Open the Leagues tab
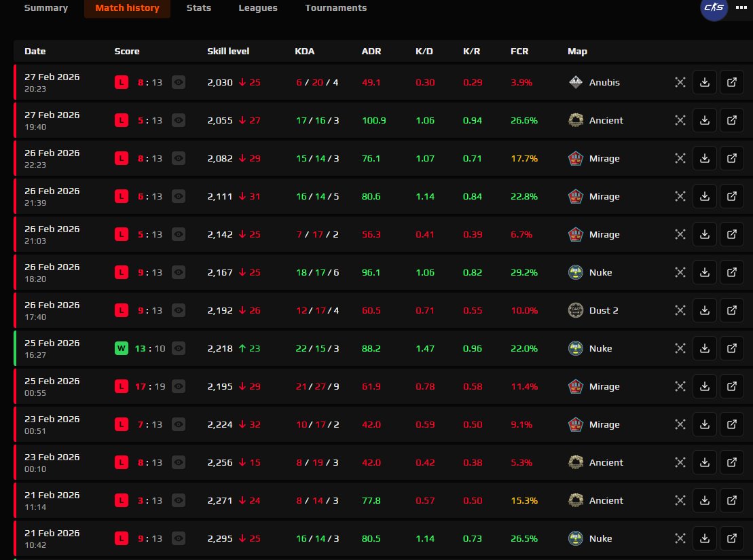 (258, 7)
